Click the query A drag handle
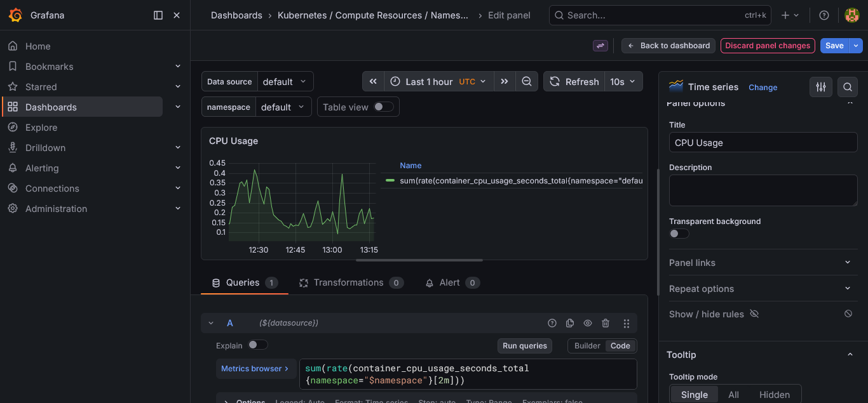This screenshot has height=403, width=868. [627, 323]
